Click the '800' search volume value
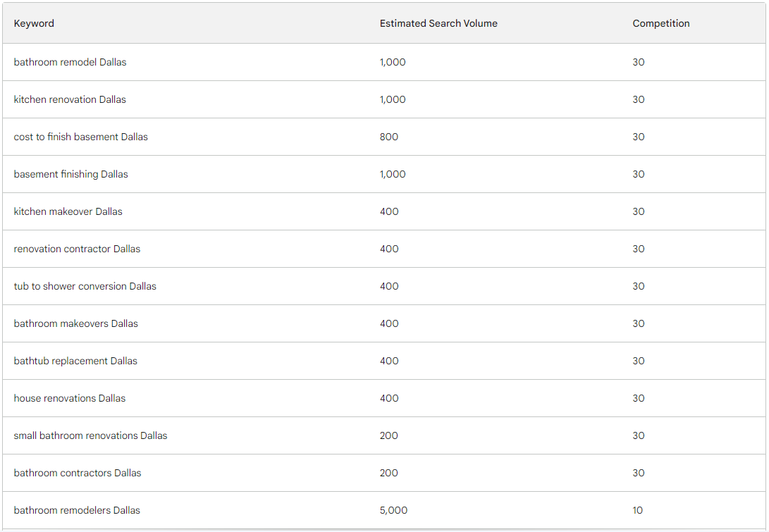Image resolution: width=769 pixels, height=532 pixels. tap(388, 137)
